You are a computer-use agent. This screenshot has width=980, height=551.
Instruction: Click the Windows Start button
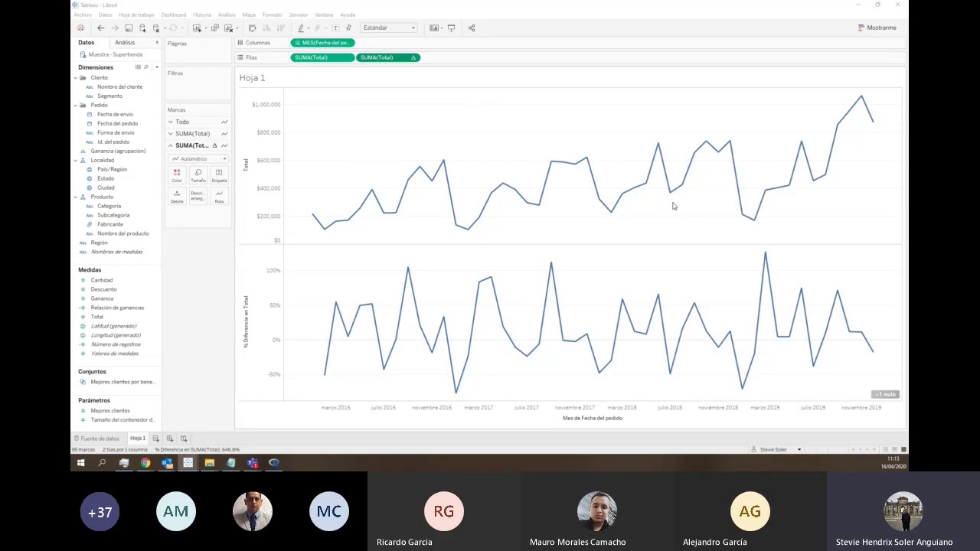pos(80,463)
